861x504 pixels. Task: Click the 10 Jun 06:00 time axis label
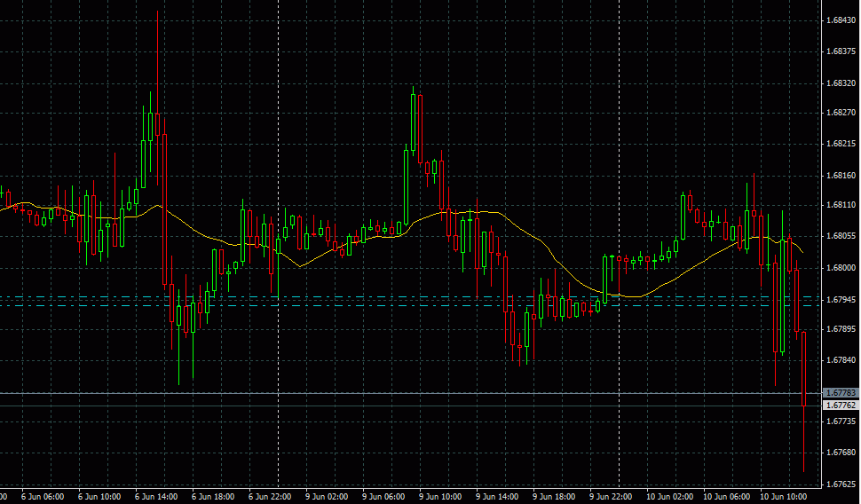click(727, 497)
